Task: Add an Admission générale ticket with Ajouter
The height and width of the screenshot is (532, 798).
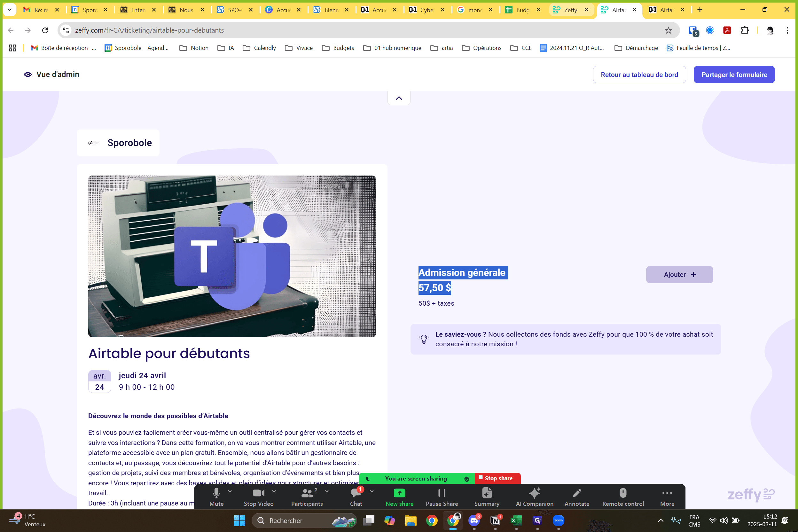Action: pos(679,275)
